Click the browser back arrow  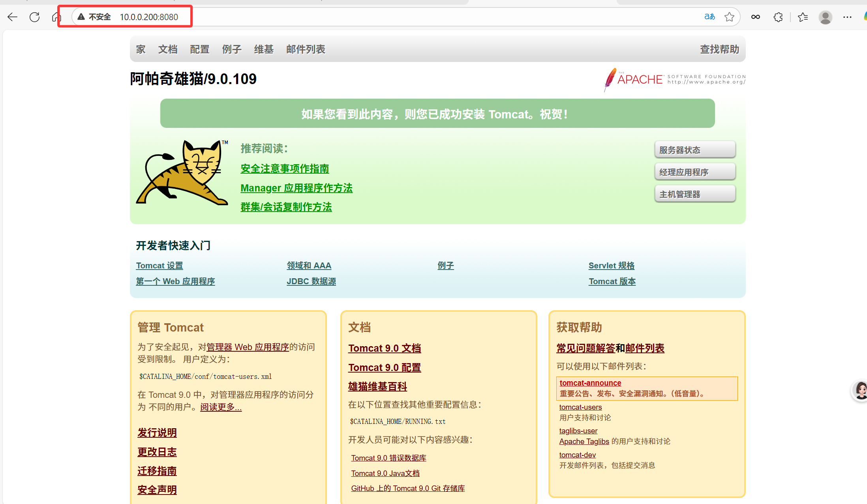coord(13,17)
